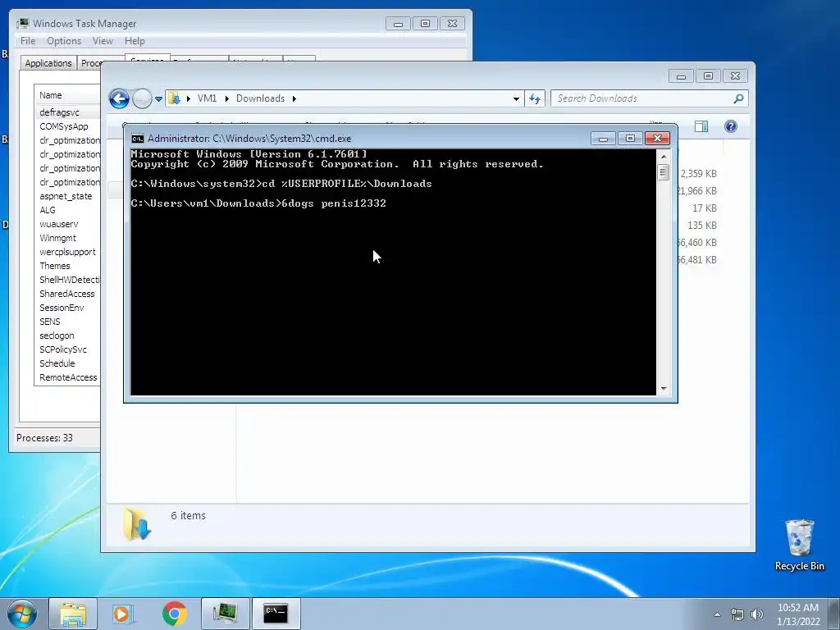Switch to Task Manager taskbar button

point(226,614)
